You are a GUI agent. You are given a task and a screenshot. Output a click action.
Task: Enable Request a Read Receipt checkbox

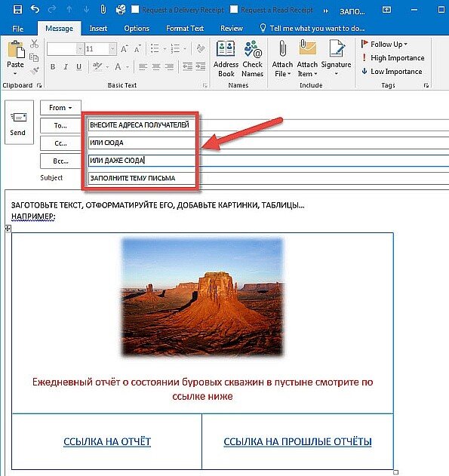[x=234, y=9]
